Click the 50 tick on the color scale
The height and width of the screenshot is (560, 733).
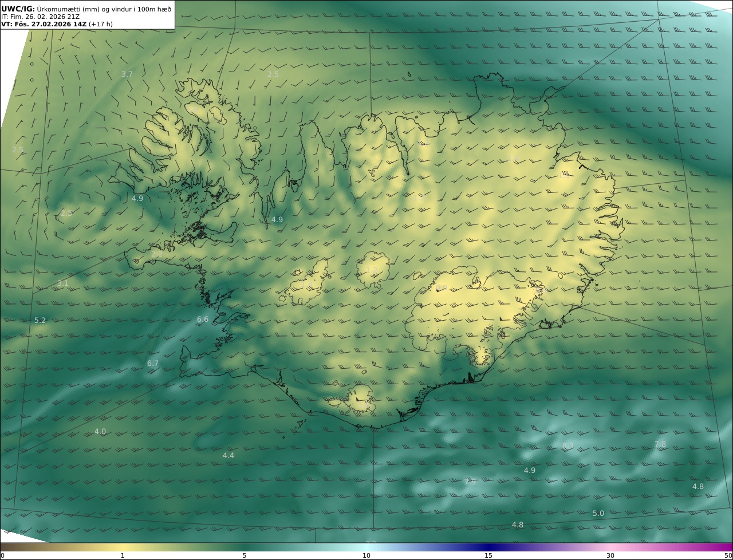728,555
